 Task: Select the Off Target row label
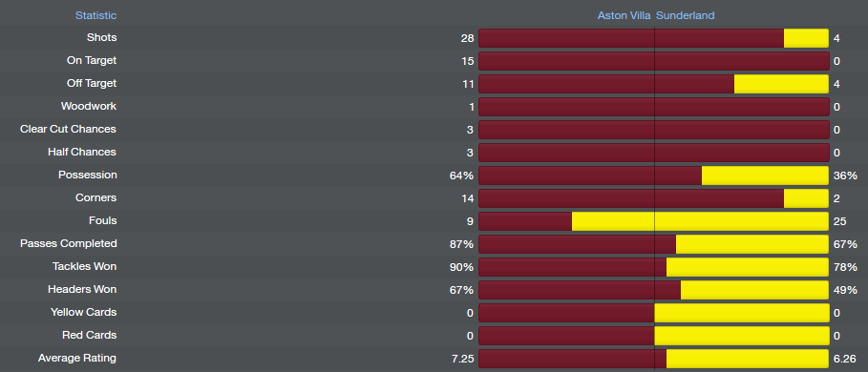click(x=92, y=84)
